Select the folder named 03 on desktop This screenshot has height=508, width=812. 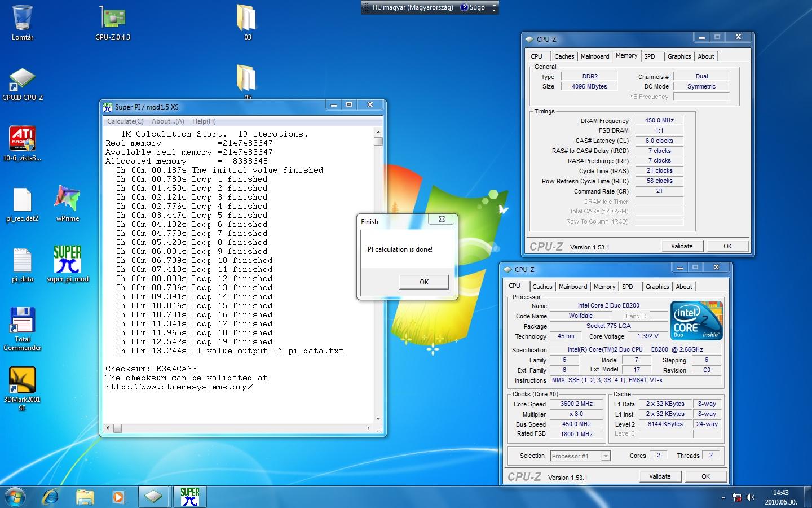[247, 23]
